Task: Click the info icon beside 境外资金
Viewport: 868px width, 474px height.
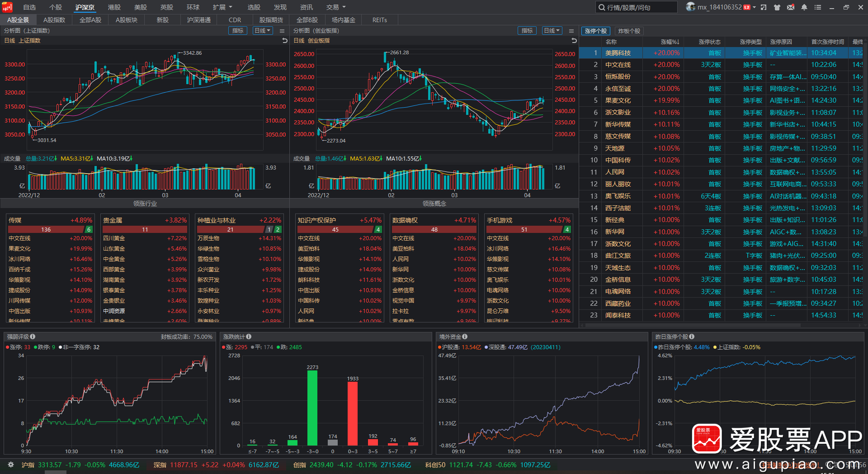Action: tap(465, 337)
